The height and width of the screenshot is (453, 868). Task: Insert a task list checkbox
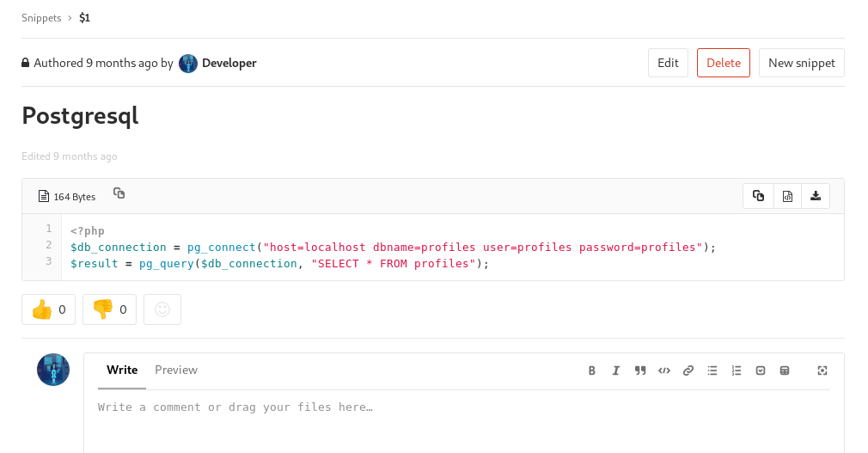(x=761, y=370)
